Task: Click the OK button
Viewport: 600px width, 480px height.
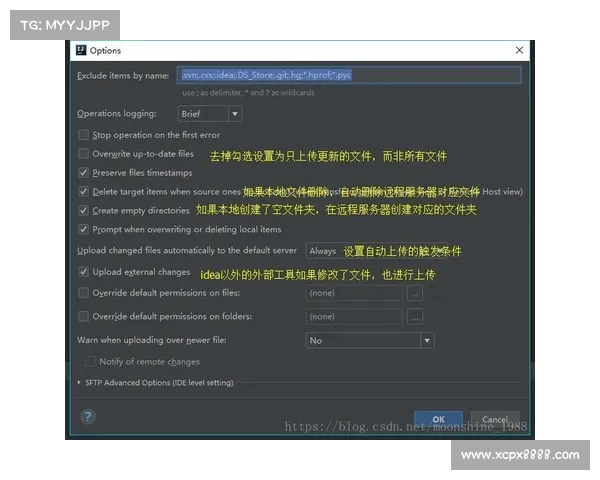Action: tap(438, 419)
